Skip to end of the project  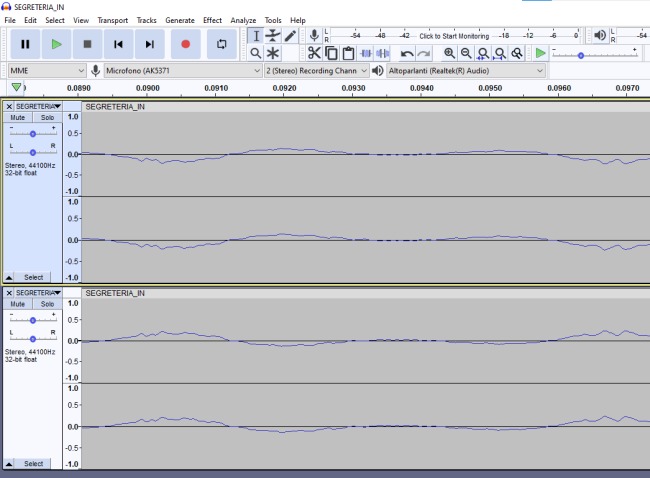click(x=149, y=44)
